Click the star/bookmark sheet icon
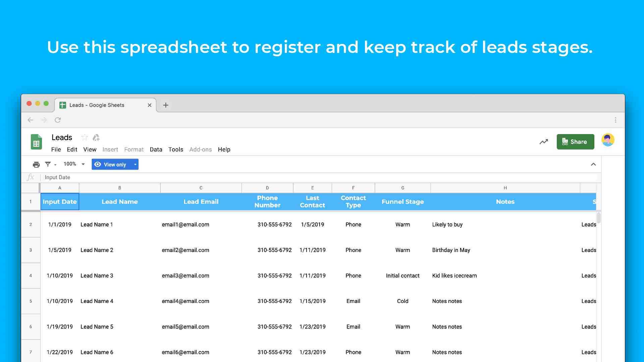644x362 pixels. coord(85,137)
